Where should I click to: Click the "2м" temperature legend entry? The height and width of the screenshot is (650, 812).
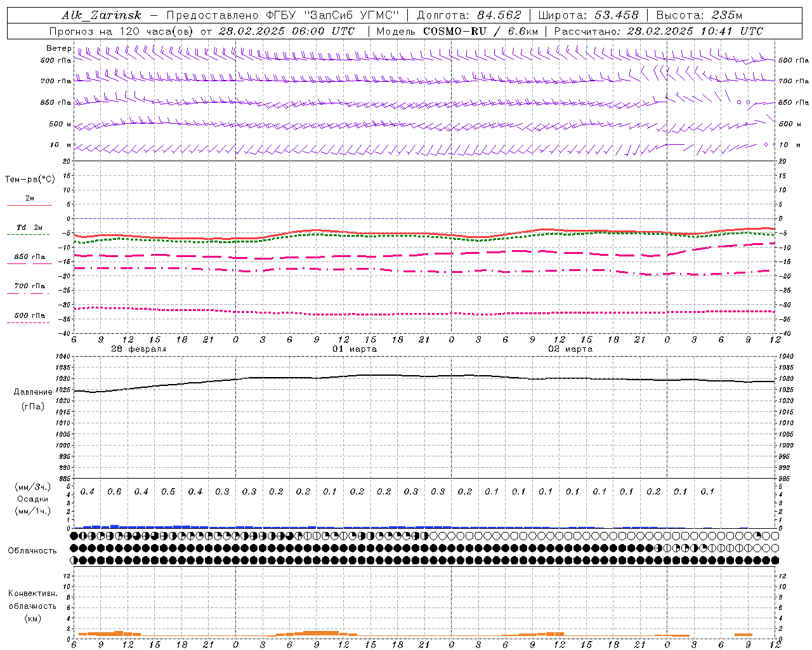click(30, 199)
